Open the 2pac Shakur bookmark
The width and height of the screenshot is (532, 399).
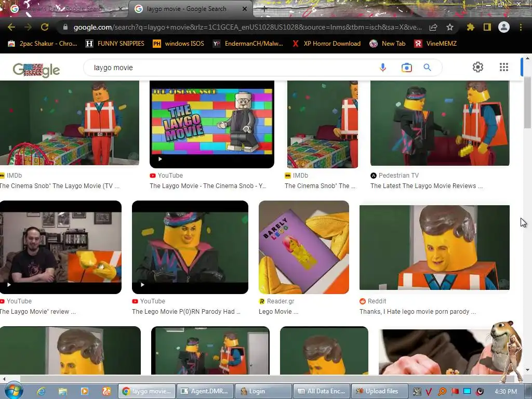pos(43,44)
